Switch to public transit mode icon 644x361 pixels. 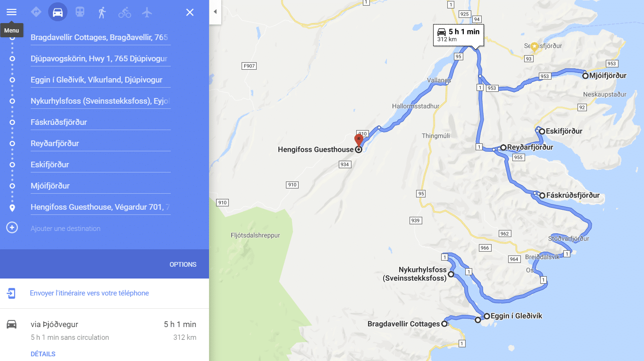pyautogui.click(x=80, y=12)
